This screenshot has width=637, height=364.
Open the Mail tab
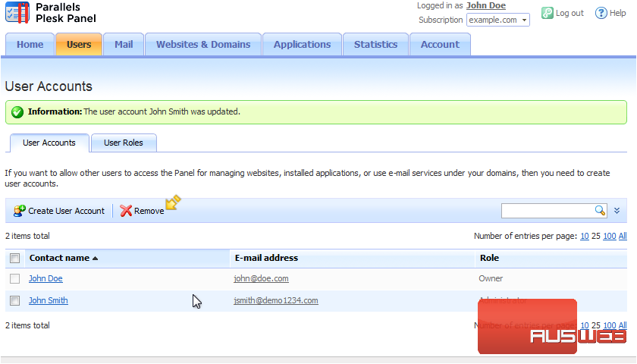(124, 44)
